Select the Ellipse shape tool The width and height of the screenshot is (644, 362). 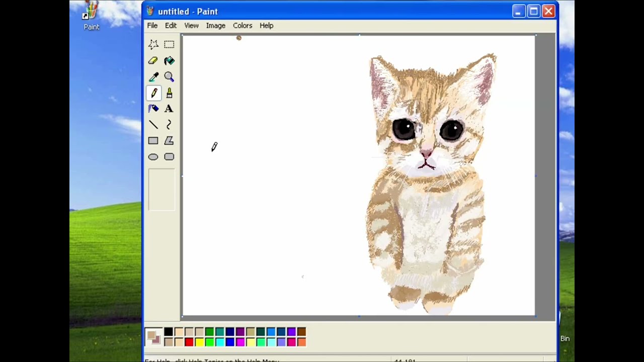tap(153, 157)
